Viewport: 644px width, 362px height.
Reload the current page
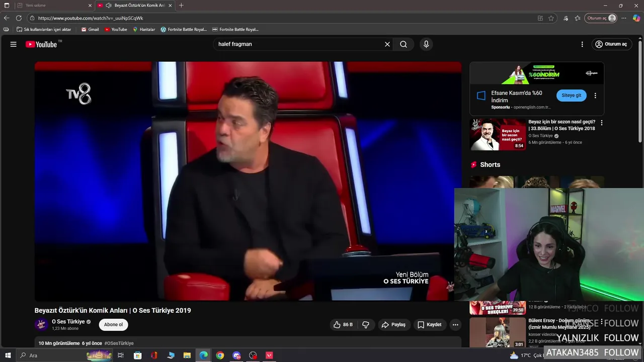tap(19, 18)
